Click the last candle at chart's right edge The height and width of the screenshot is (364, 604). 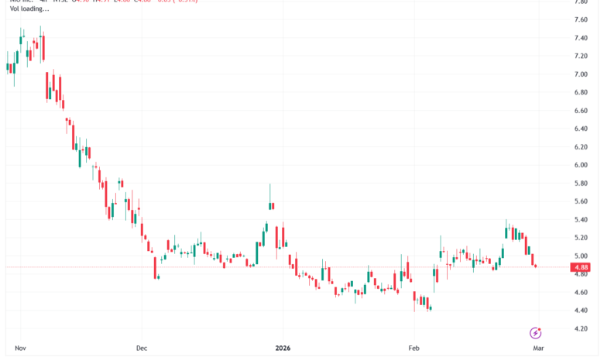coord(535,266)
